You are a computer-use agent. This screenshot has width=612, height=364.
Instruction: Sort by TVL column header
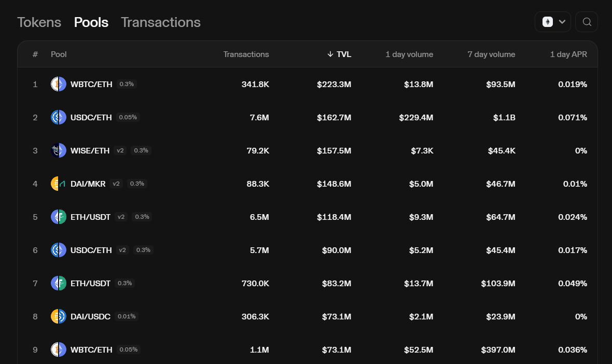tap(339, 54)
